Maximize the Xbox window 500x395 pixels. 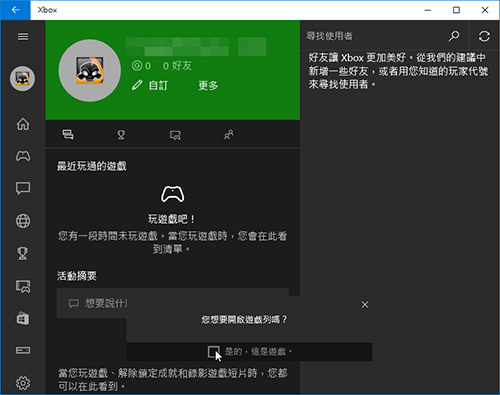point(456,10)
